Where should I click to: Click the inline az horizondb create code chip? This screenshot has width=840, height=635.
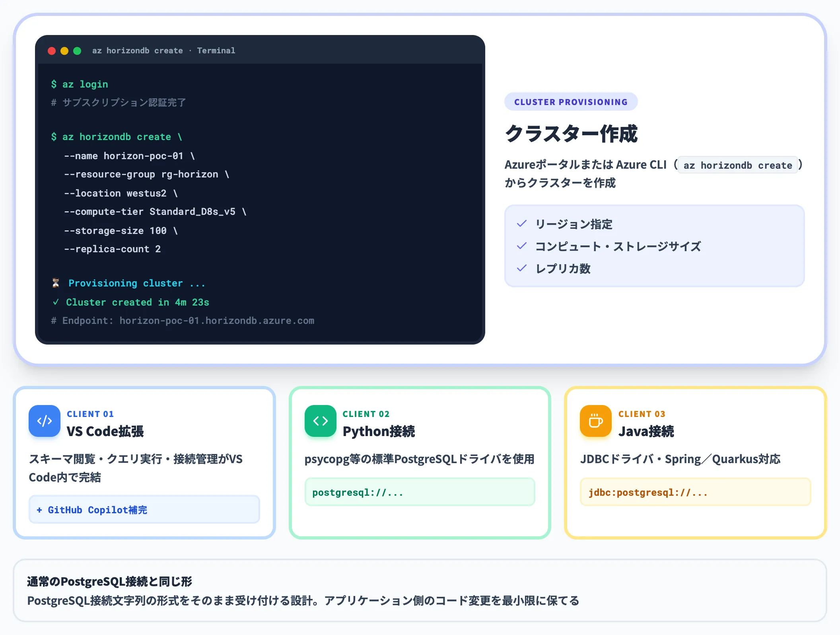click(x=738, y=165)
